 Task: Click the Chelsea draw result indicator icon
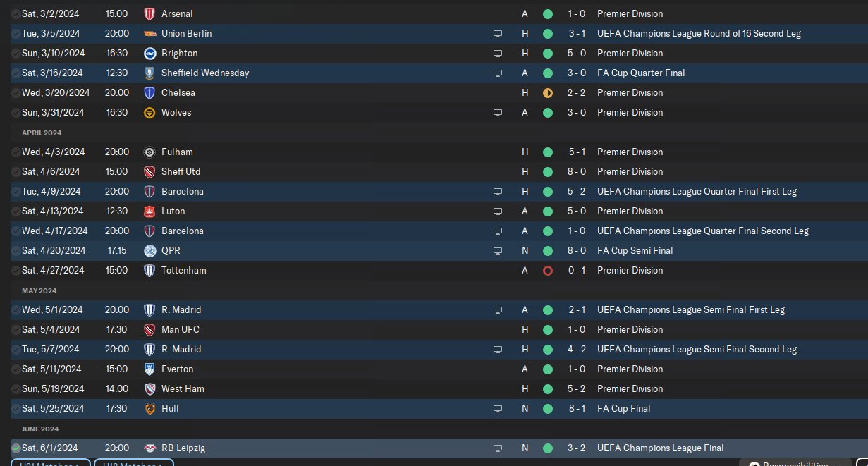[548, 92]
